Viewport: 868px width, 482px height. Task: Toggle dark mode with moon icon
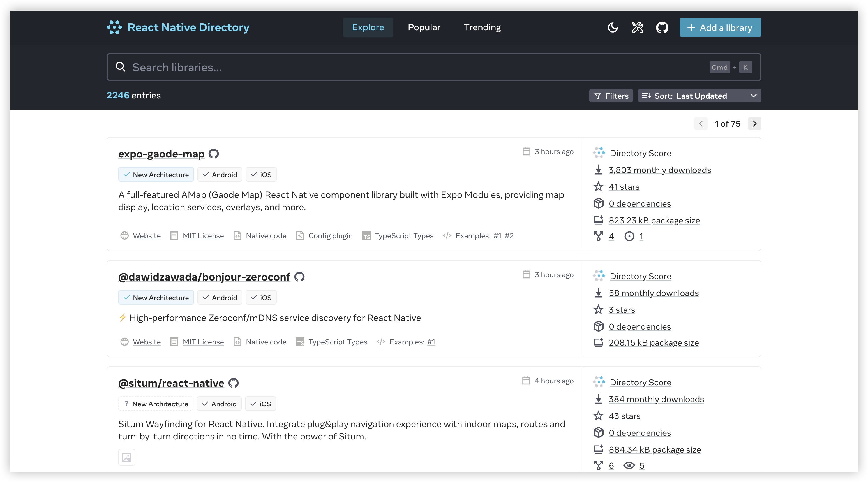coord(613,27)
